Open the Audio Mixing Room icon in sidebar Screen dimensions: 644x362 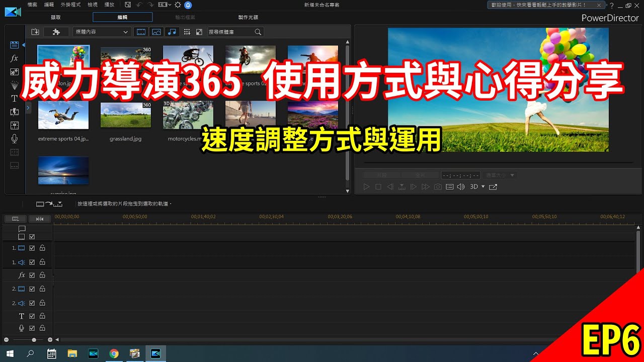(x=14, y=125)
